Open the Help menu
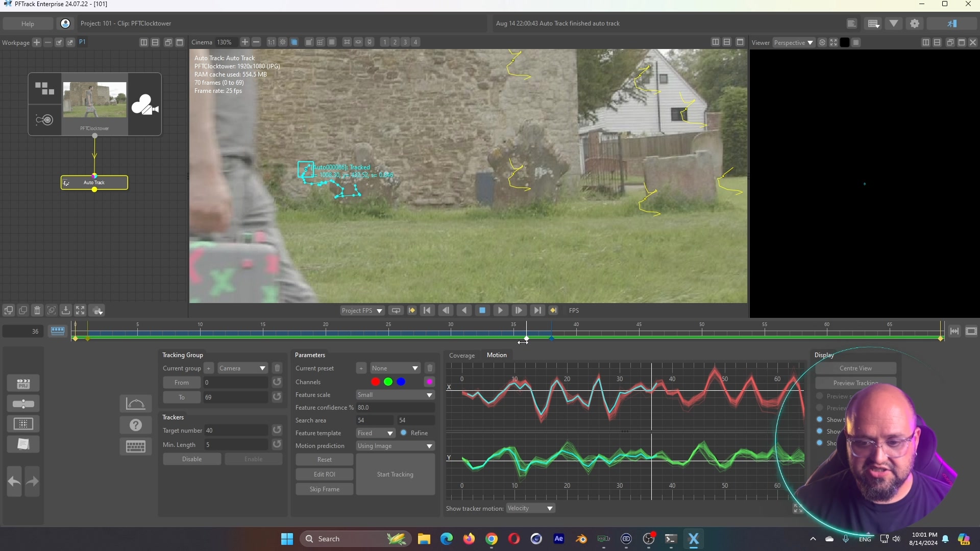980x551 pixels. [x=28, y=23]
